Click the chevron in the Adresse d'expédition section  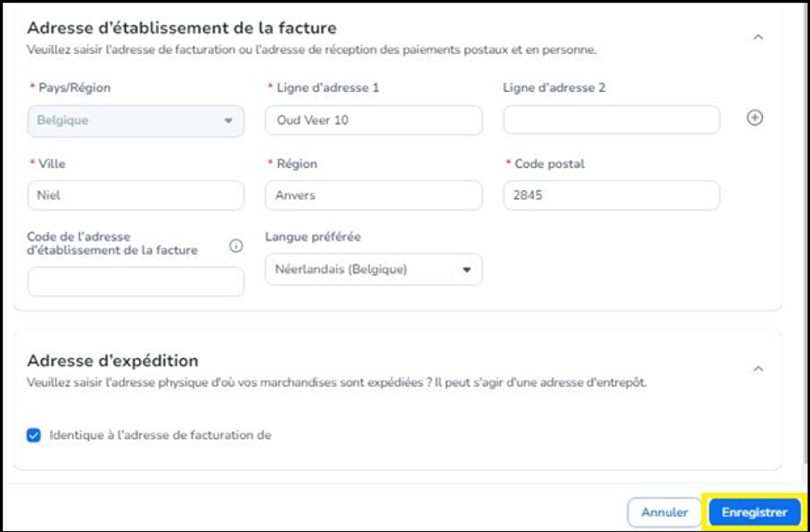(758, 369)
